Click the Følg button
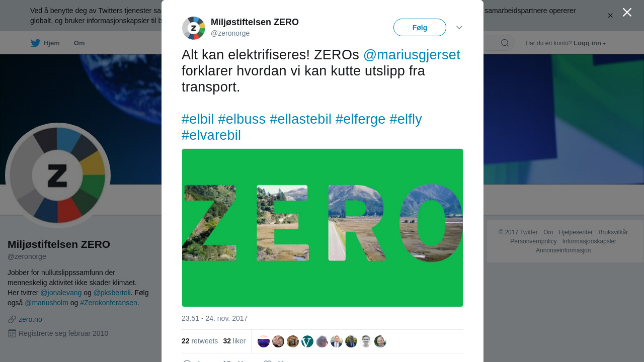 point(420,28)
